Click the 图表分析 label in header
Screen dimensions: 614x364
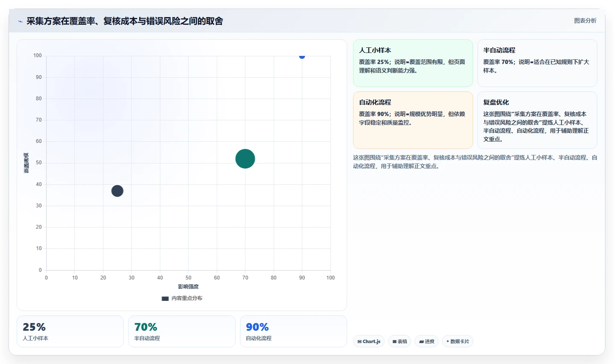(585, 20)
